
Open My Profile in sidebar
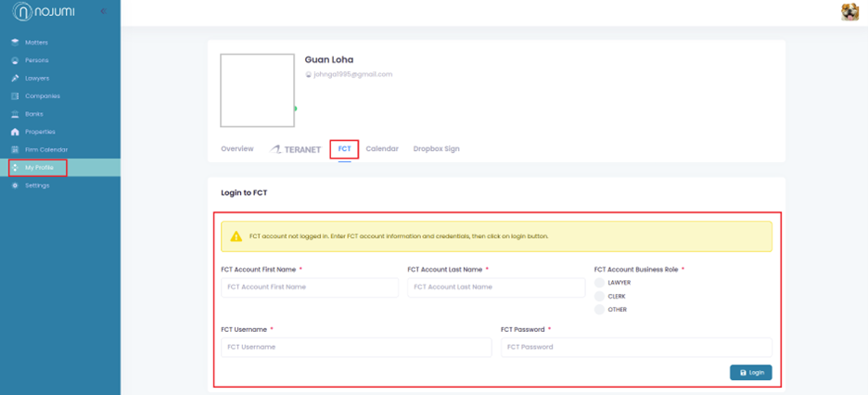pyautogui.click(x=39, y=168)
